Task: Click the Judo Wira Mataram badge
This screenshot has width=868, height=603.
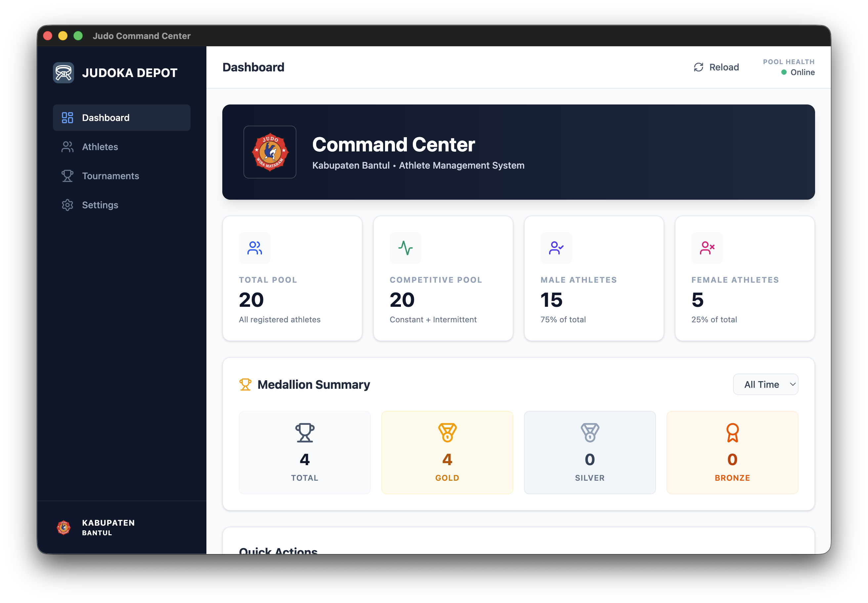Action: coord(270,152)
